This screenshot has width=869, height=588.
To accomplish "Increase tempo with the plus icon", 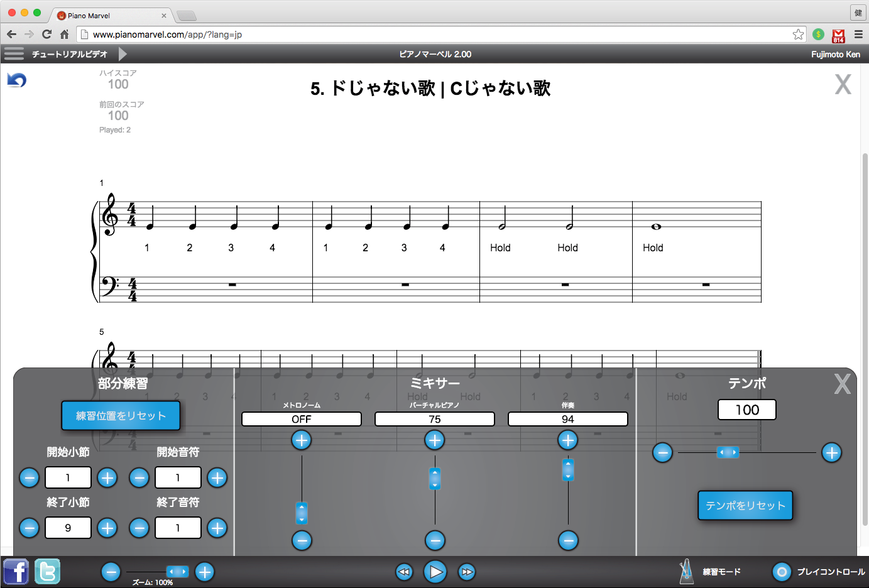I will point(832,452).
